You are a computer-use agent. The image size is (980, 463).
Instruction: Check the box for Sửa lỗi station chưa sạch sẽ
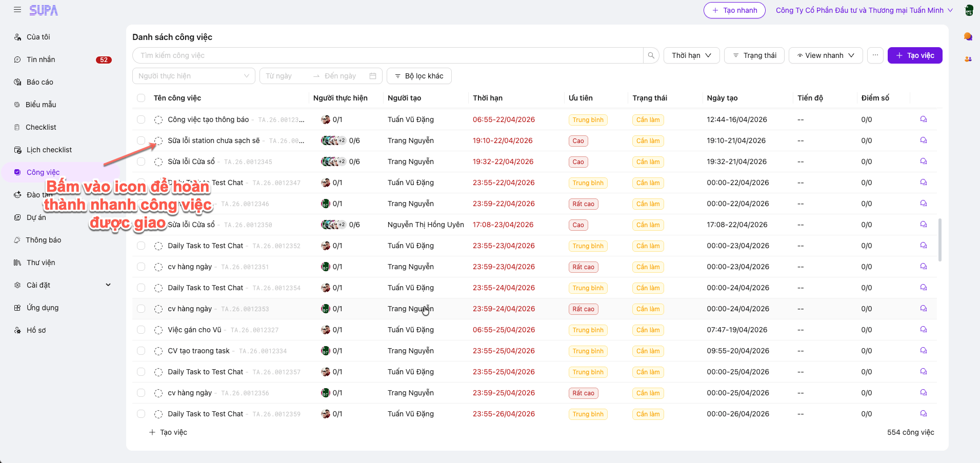pyautogui.click(x=141, y=140)
